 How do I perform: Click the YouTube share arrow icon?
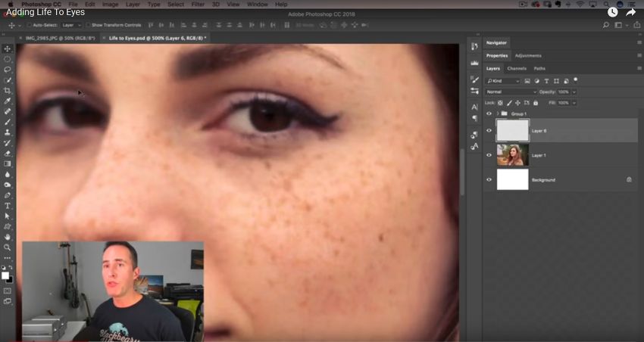(x=630, y=12)
